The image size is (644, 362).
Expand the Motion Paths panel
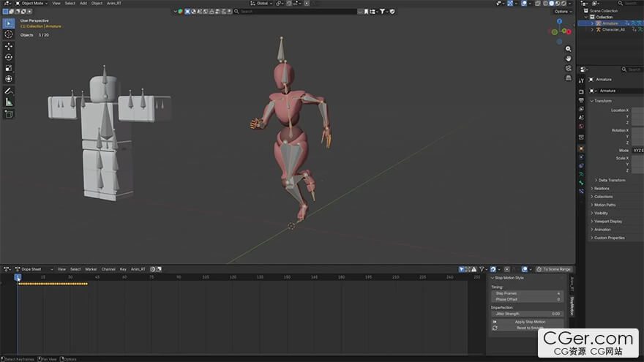pyautogui.click(x=604, y=205)
